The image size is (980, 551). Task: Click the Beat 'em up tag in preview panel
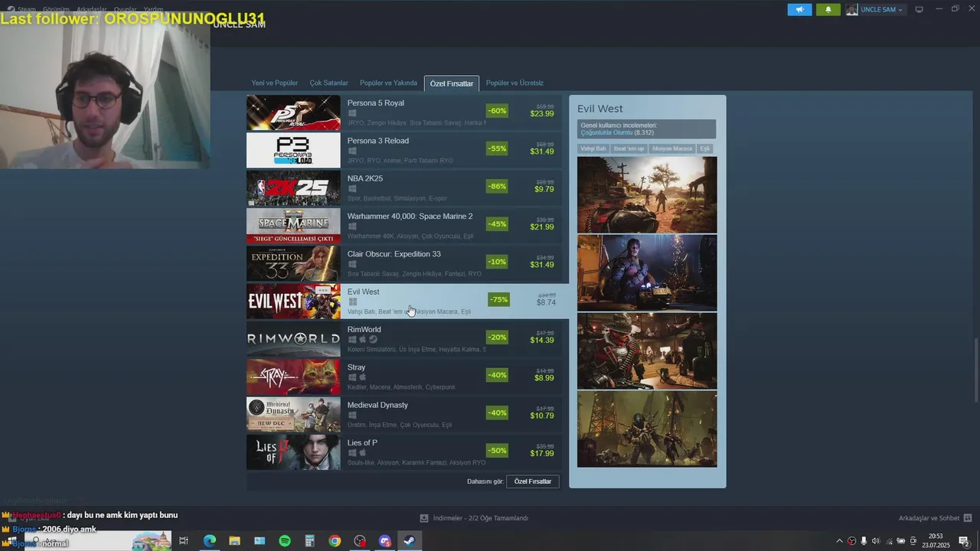629,148
